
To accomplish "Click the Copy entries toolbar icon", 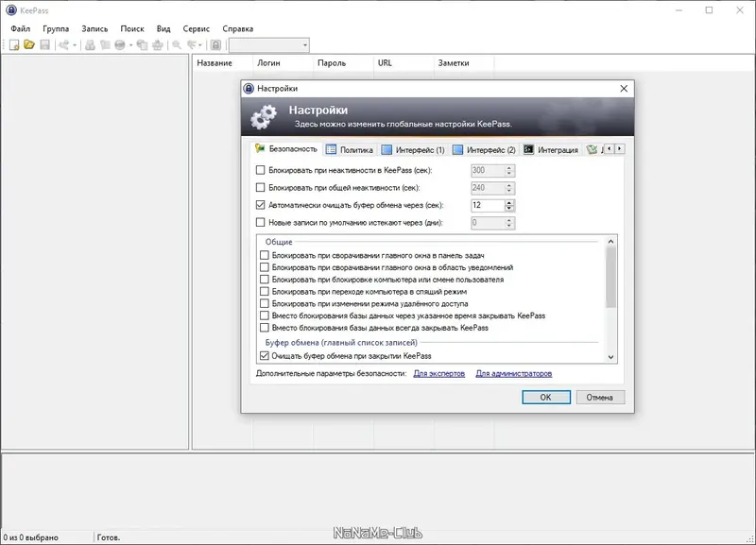I will [142, 44].
